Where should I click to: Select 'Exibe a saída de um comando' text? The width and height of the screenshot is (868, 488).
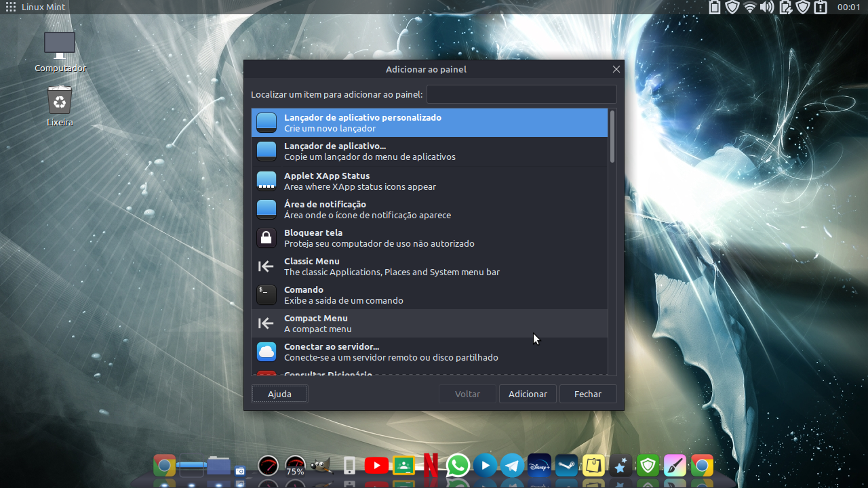tap(344, 300)
